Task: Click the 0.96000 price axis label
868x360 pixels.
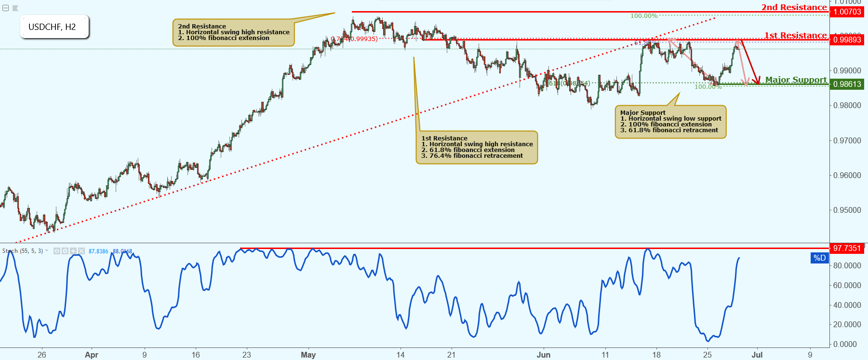Action: 847,175
